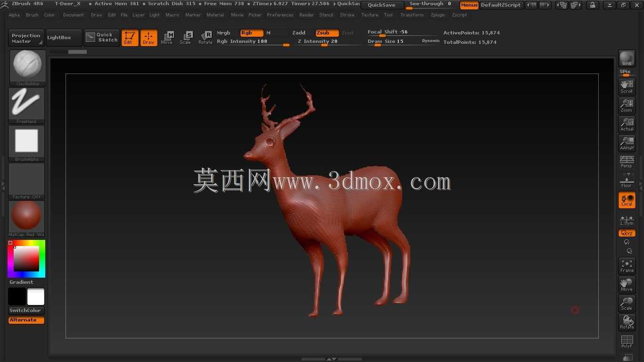The height and width of the screenshot is (362, 644).
Task: Toggle the Floor grid
Action: pos(627,181)
